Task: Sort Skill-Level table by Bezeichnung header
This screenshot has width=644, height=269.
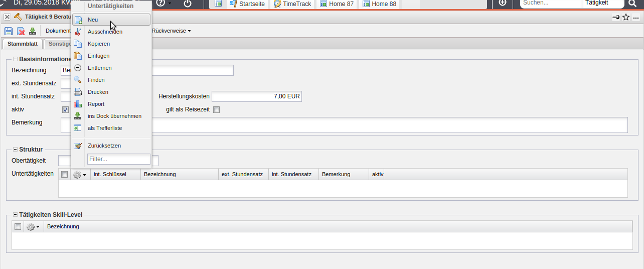Action: point(338,226)
